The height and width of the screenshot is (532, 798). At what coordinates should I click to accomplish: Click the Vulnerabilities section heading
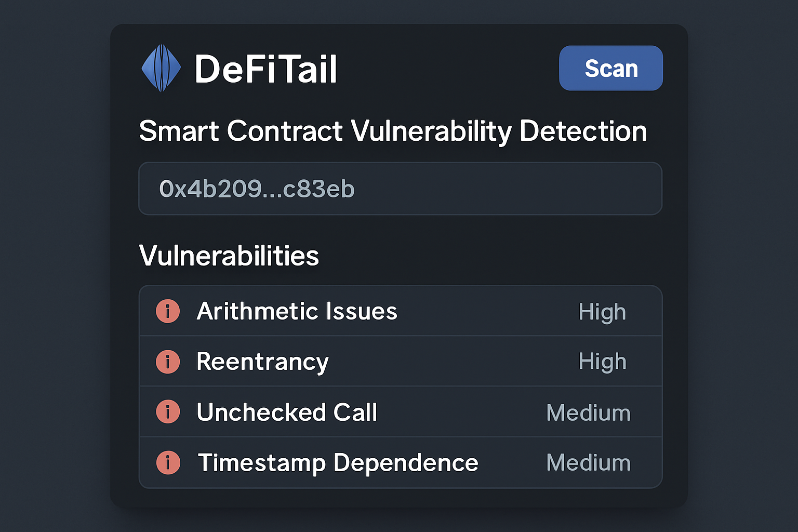[229, 255]
